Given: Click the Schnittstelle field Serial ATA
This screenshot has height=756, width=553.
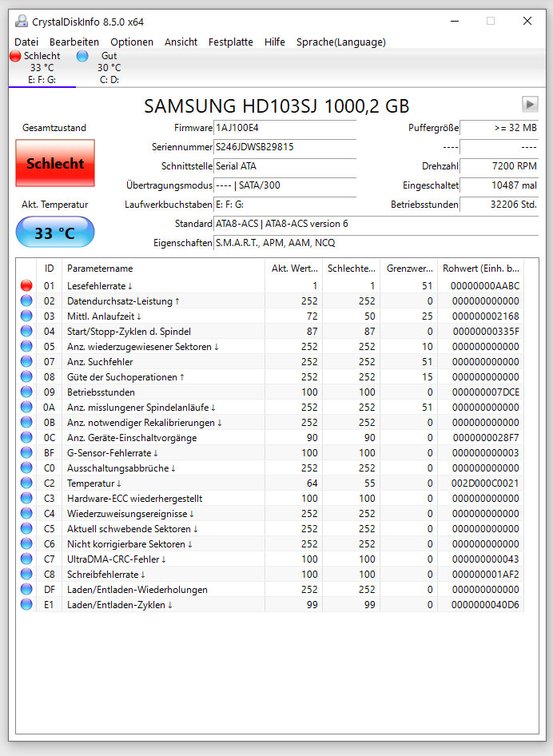Looking at the screenshot, I should click(285, 166).
